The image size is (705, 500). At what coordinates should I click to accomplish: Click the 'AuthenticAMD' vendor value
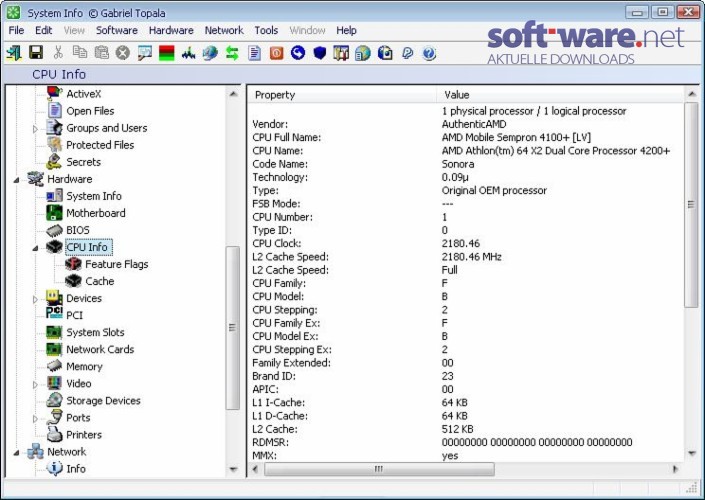(x=474, y=124)
